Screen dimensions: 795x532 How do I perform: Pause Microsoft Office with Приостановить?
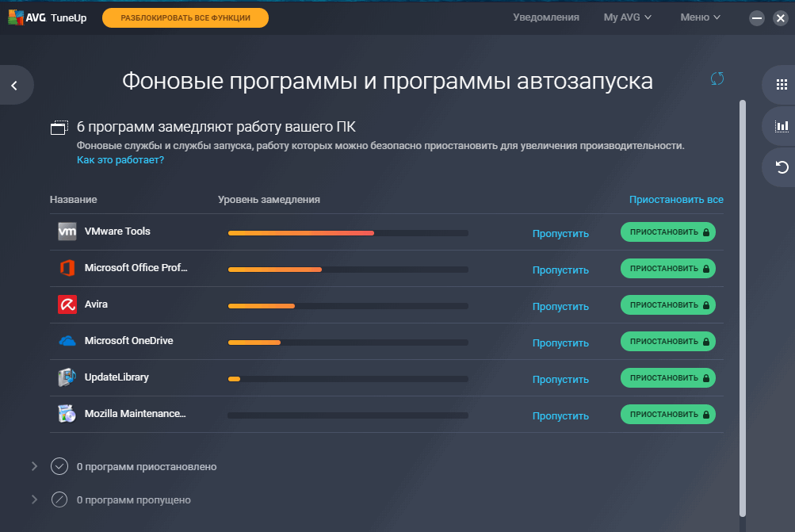(668, 268)
